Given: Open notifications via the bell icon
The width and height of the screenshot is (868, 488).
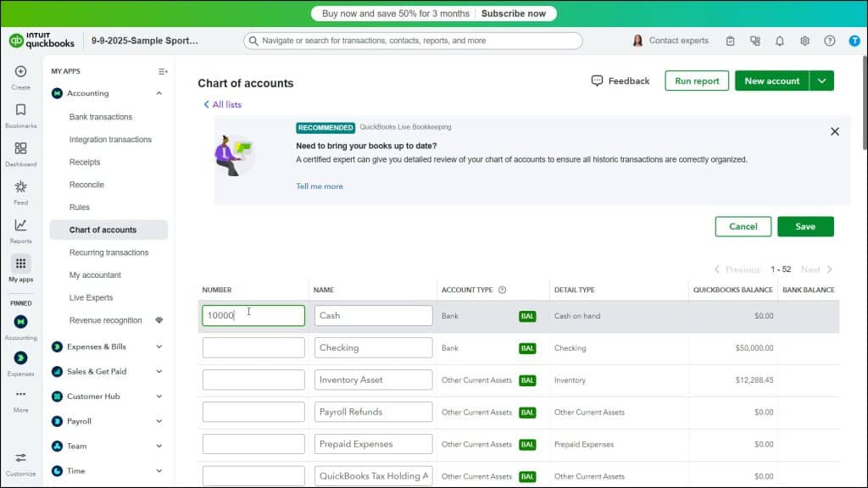Looking at the screenshot, I should point(779,40).
